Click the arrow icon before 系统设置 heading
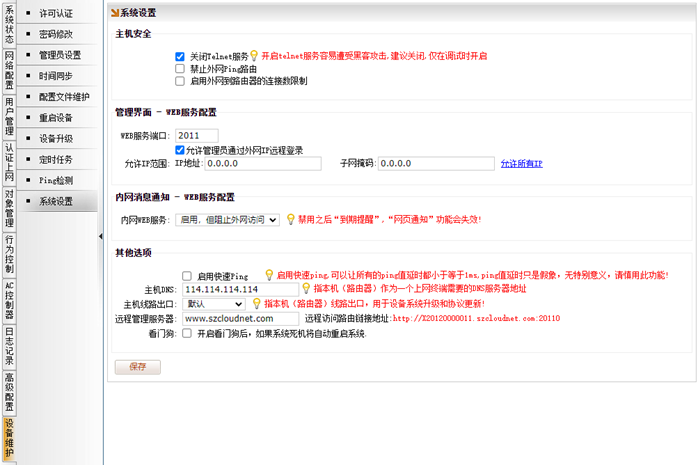698x465 pixels. click(115, 13)
